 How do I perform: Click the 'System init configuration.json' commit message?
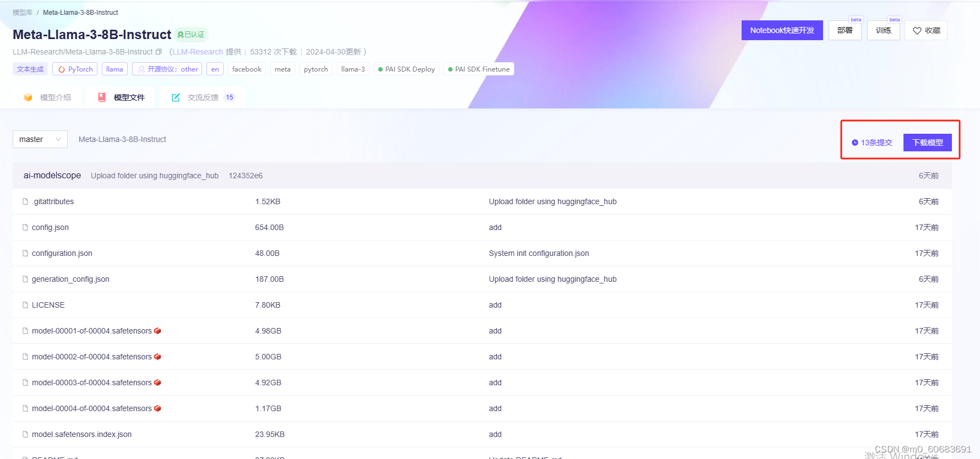[539, 253]
